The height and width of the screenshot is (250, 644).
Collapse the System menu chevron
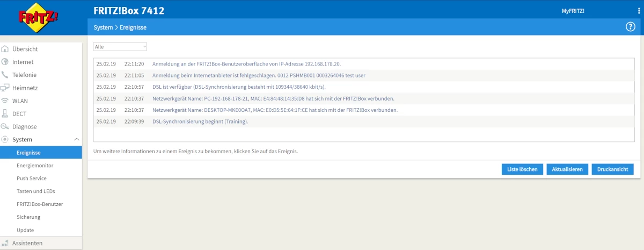coord(76,139)
